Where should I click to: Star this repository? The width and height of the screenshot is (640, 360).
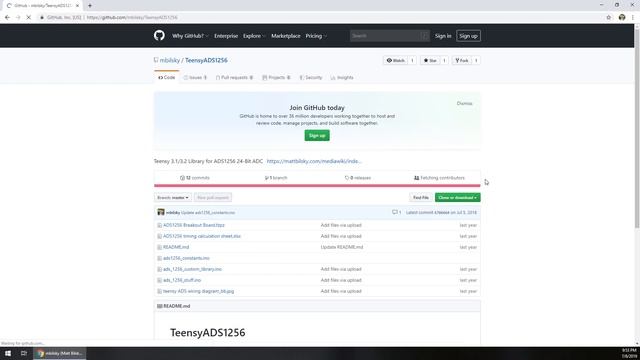tap(430, 60)
